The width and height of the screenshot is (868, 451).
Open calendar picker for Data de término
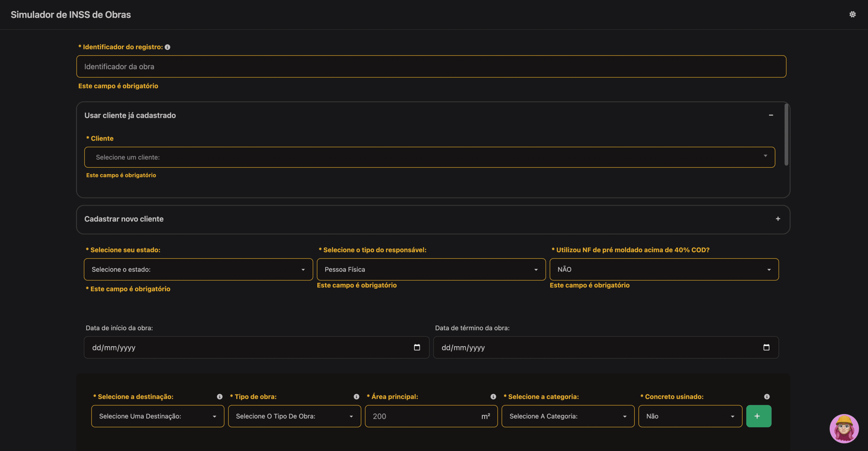point(766,347)
